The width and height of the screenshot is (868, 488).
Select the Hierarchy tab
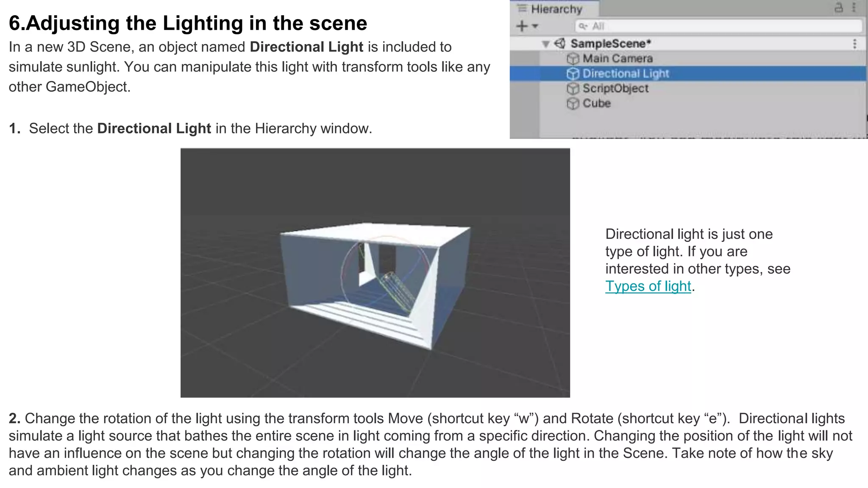[x=554, y=9]
